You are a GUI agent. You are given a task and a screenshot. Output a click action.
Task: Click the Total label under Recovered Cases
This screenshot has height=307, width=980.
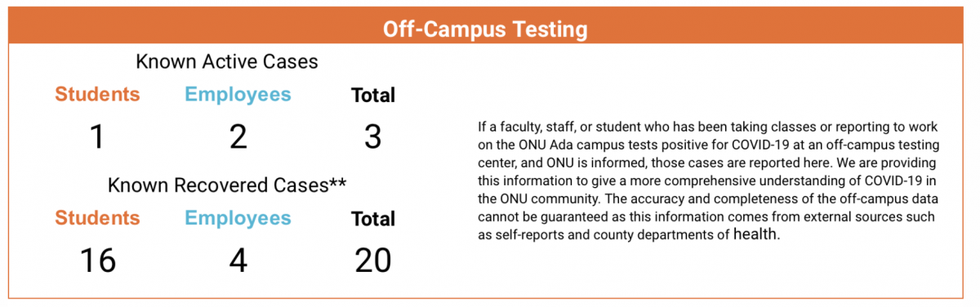[x=373, y=219]
